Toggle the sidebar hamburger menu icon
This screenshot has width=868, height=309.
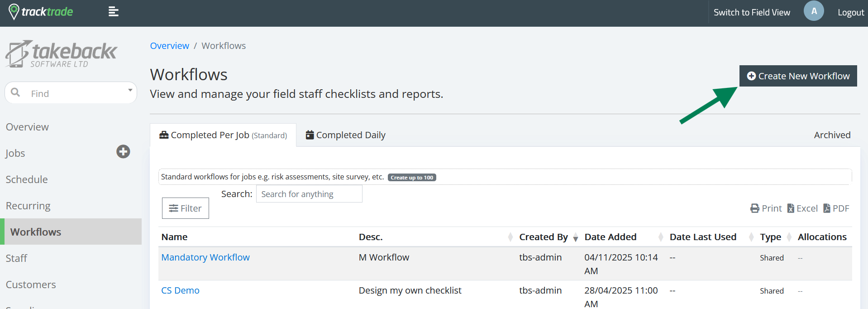point(113,12)
